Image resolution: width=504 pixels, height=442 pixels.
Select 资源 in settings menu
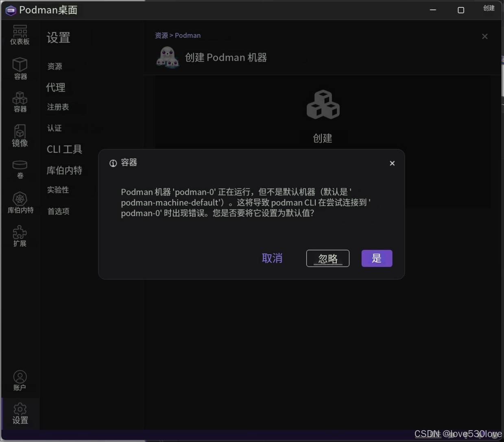55,66
